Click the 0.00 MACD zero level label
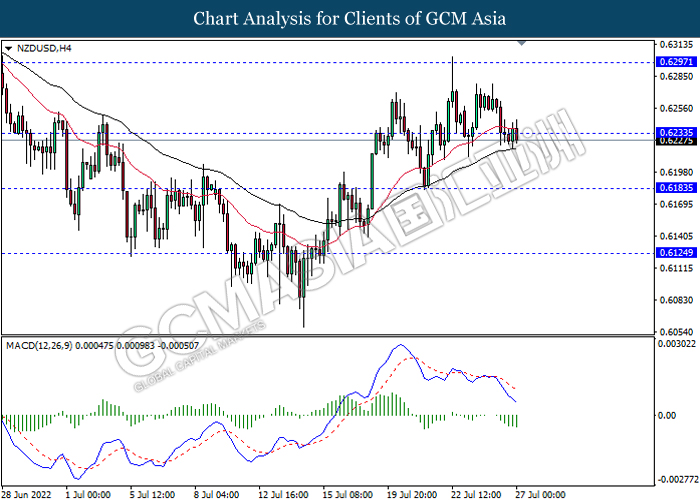The width and height of the screenshot is (700, 500). 667,416
